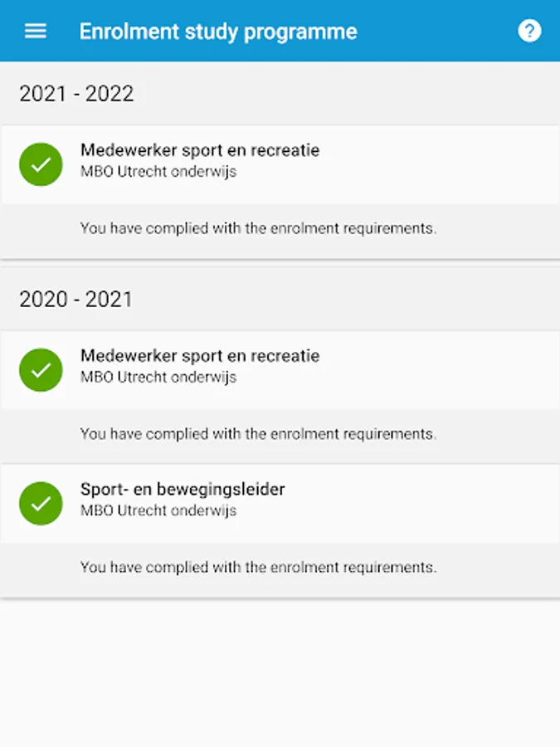Image resolution: width=560 pixels, height=747 pixels.
Task: Click compliance message under Sport- en bewegingsleider
Action: click(258, 568)
